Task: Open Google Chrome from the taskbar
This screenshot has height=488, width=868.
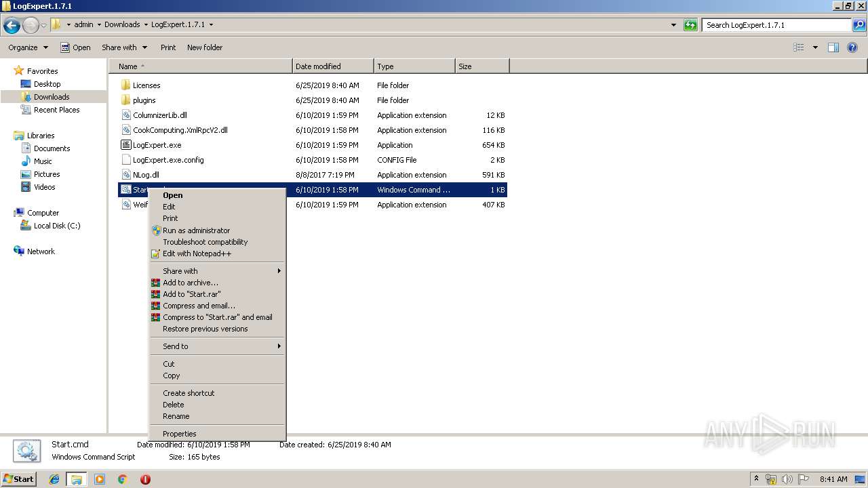Action: point(123,479)
